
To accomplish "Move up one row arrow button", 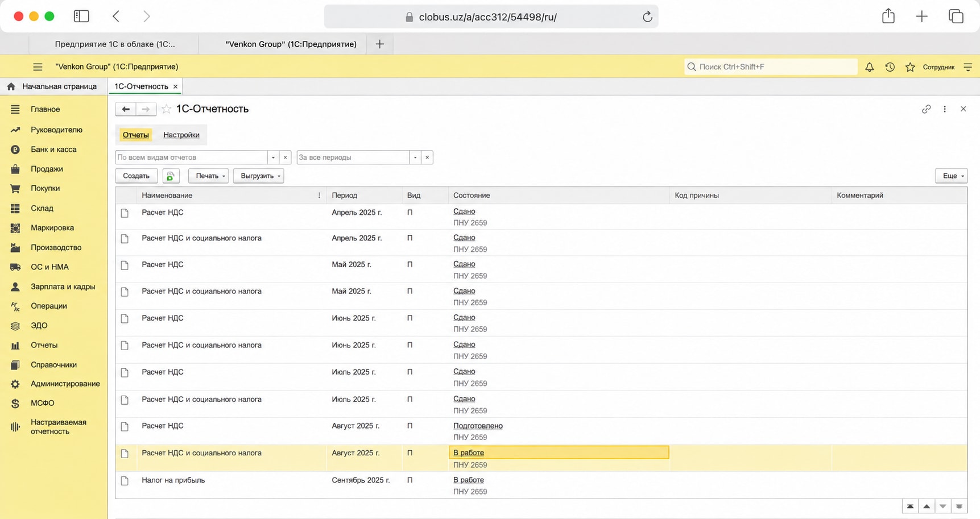I will (927, 506).
